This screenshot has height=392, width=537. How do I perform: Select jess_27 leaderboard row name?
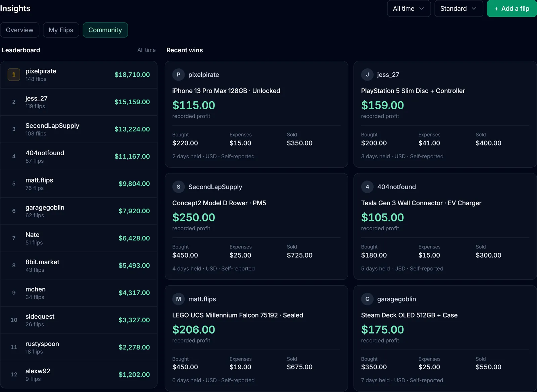click(37, 98)
